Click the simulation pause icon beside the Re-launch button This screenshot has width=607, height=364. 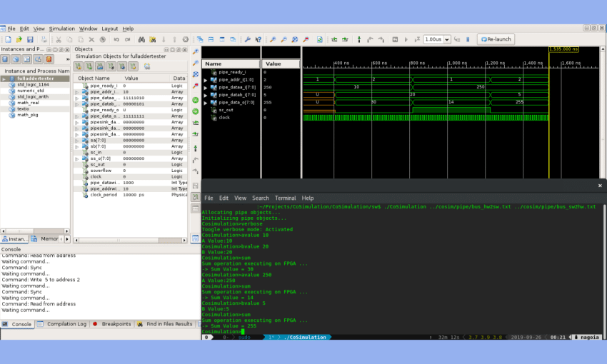pos(468,39)
